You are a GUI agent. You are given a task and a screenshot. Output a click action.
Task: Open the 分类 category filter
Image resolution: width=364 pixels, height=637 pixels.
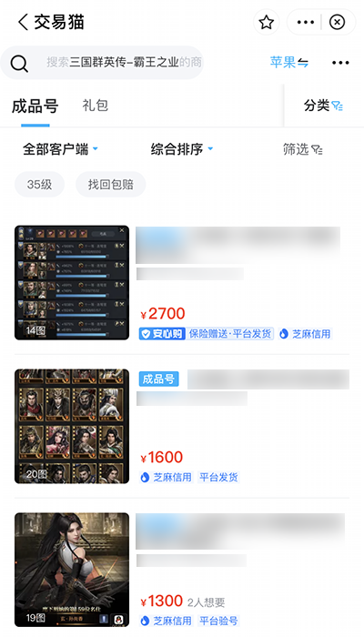pos(323,106)
